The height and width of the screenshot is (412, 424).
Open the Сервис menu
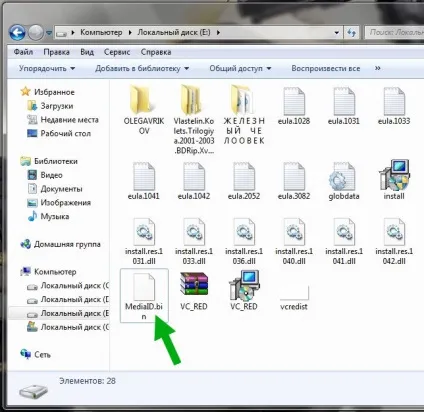pos(117,52)
